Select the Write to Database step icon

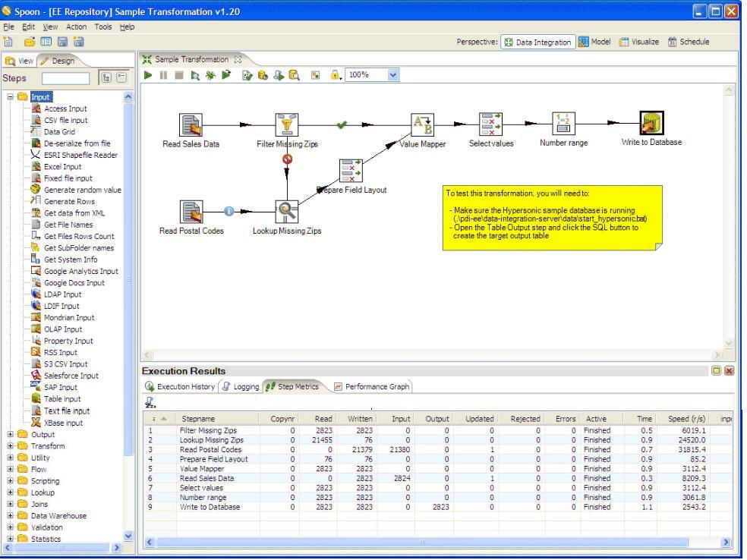click(x=651, y=123)
